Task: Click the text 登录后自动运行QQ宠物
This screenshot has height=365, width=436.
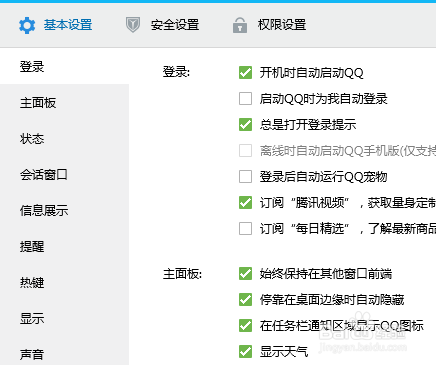Action: click(323, 177)
